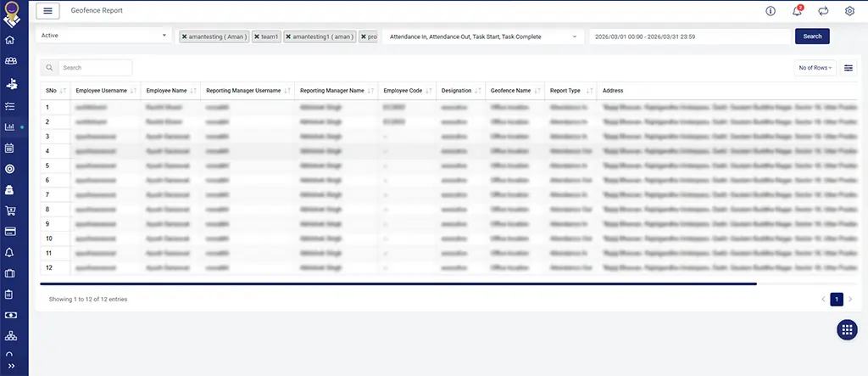868x376 pixels.
Task: Focus the table search input
Action: (x=95, y=68)
